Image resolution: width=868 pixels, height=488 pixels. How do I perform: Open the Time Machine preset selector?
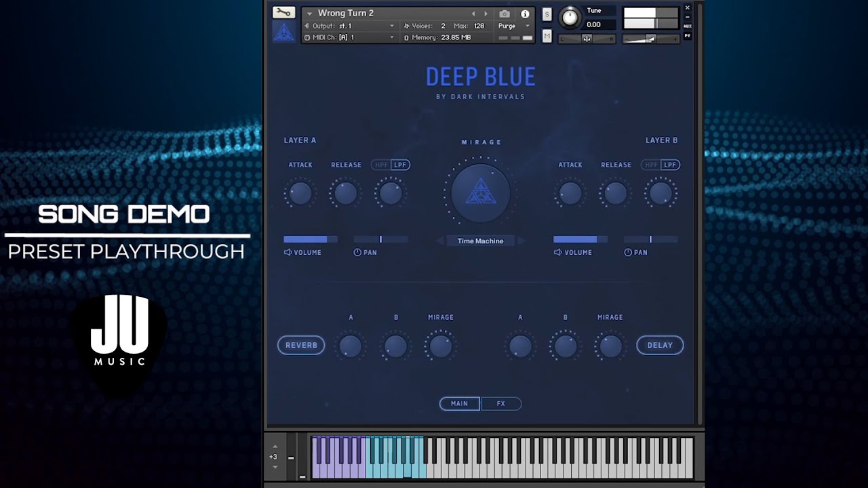point(480,241)
